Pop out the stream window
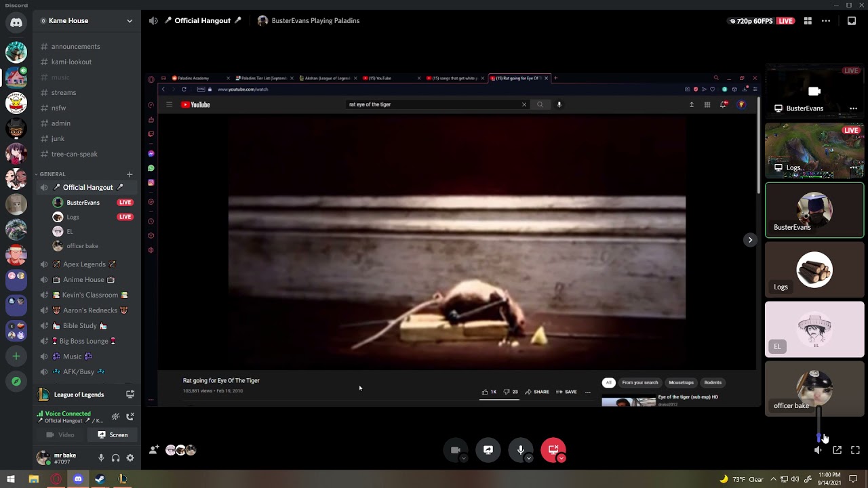The width and height of the screenshot is (868, 488). pyautogui.click(x=837, y=450)
